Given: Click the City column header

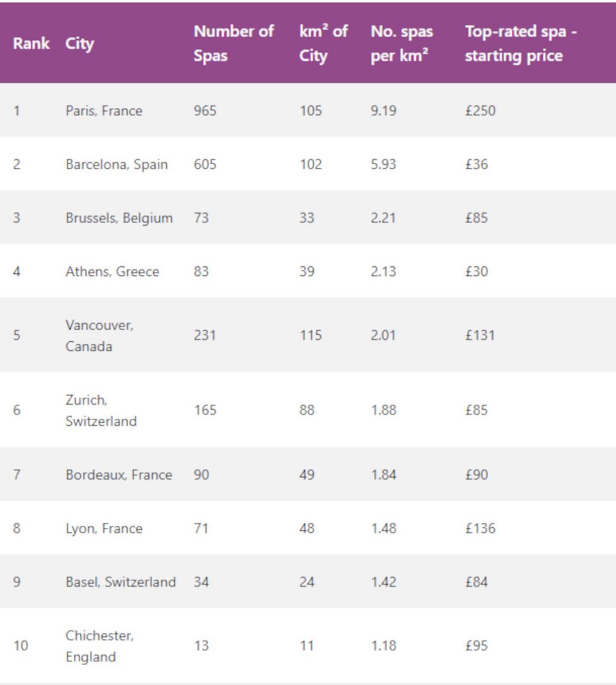Looking at the screenshot, I should click(80, 44).
